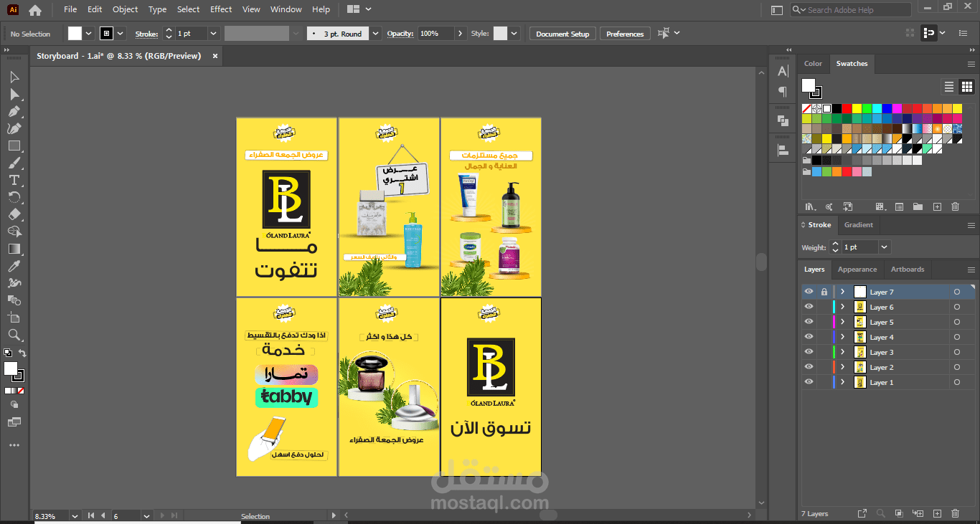Open the Effect menu
This screenshot has height=524, width=980.
(x=221, y=9)
